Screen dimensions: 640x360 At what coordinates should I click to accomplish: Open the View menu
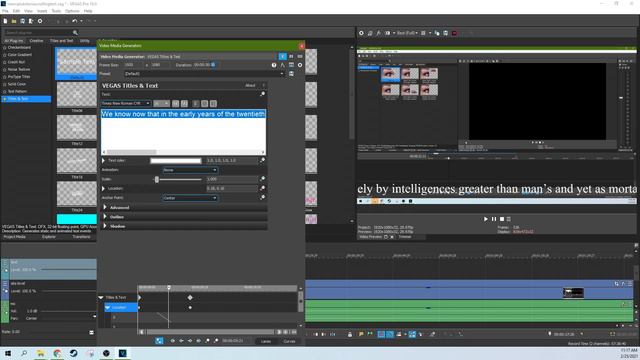tap(29, 11)
